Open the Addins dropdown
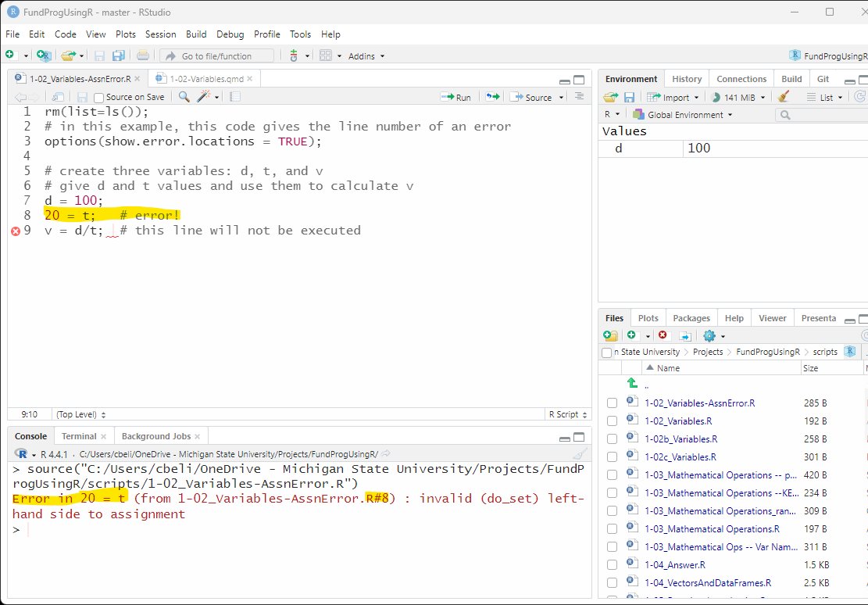Viewport: 868px width, 605px height. (366, 56)
